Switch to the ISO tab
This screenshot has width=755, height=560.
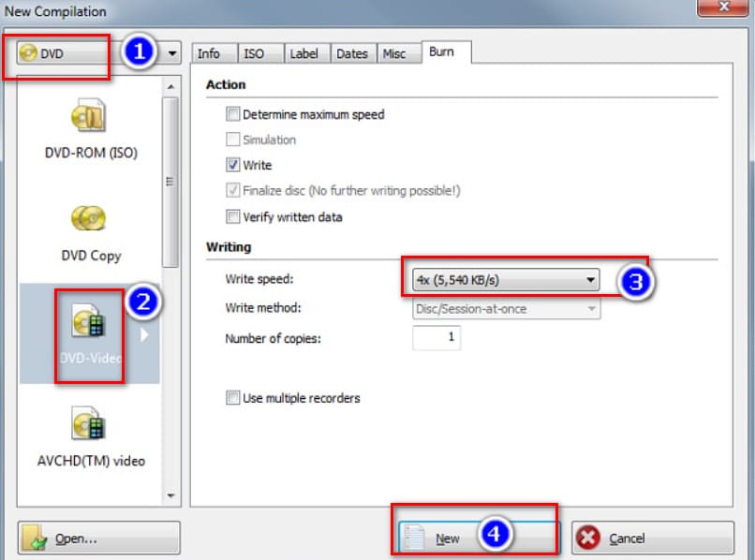254,53
